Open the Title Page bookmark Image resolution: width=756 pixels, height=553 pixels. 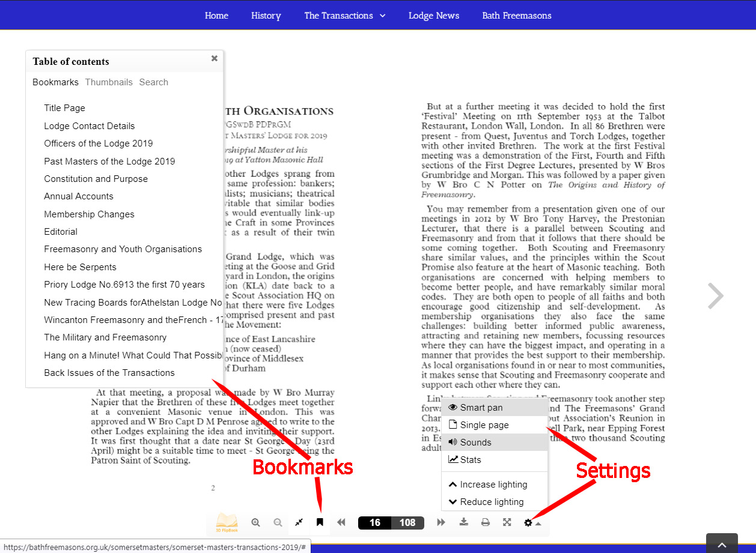pyautogui.click(x=65, y=108)
